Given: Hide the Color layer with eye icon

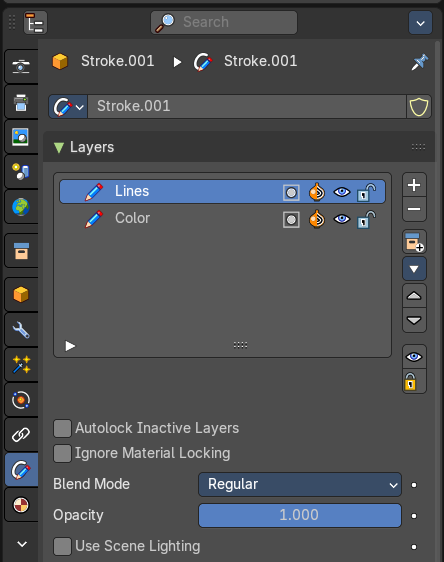Looking at the screenshot, I should [x=342, y=219].
